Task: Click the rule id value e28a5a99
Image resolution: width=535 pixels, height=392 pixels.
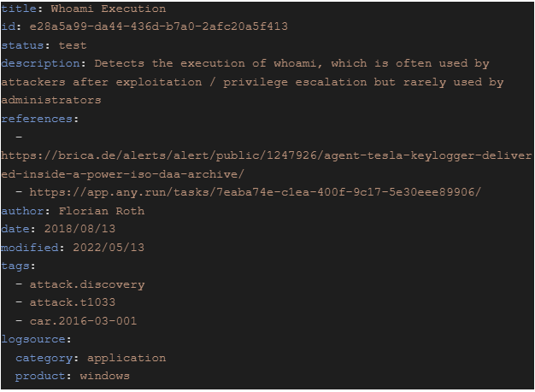Action: (x=159, y=26)
